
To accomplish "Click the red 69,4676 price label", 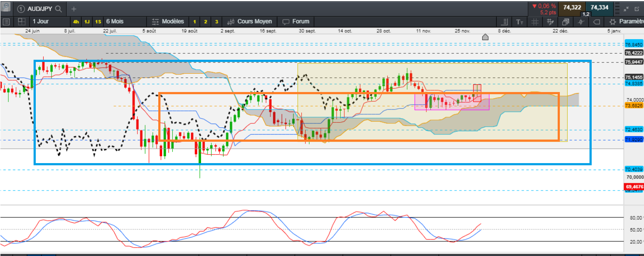I will [634, 186].
